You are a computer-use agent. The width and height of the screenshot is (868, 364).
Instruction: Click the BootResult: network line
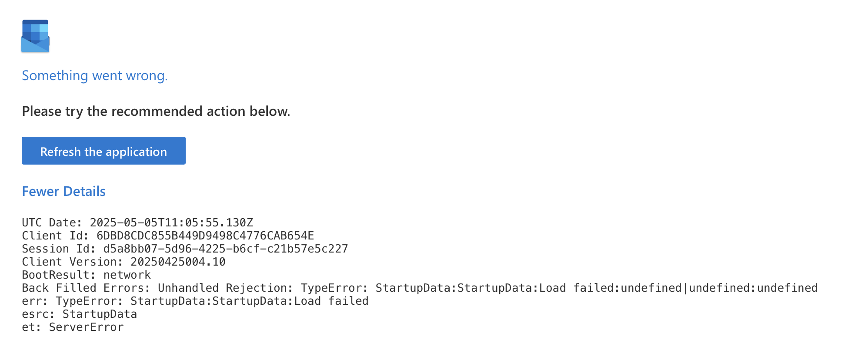[x=87, y=275]
